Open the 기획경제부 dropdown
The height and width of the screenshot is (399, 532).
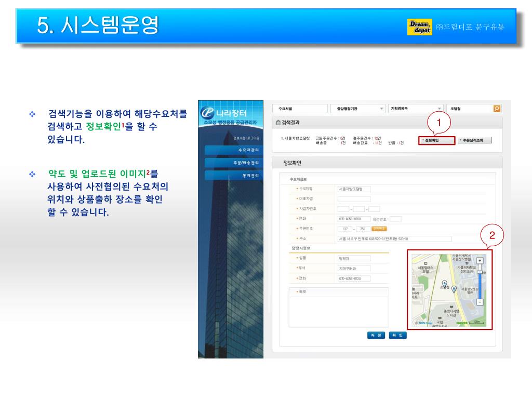[x=416, y=109]
